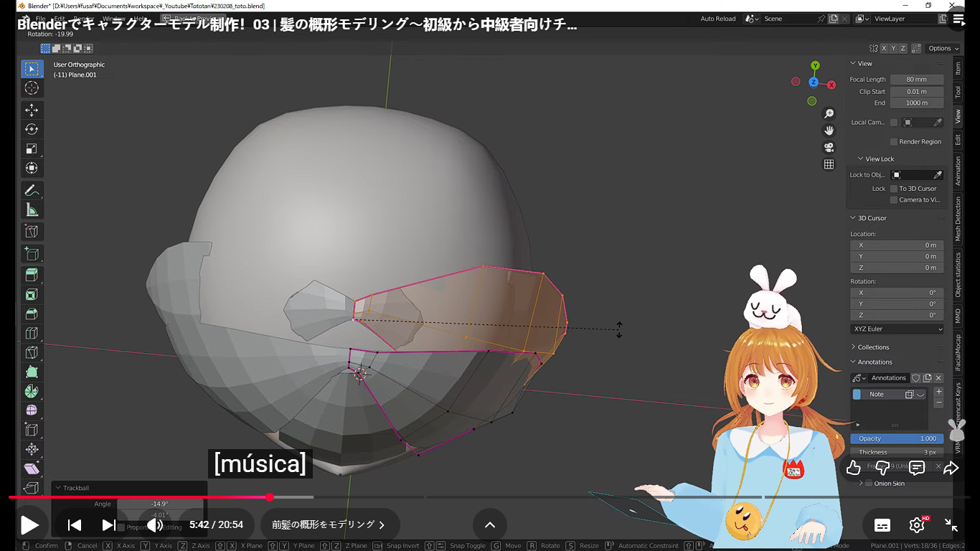Activate the Transform tool
The width and height of the screenshot is (980, 551).
[x=32, y=168]
